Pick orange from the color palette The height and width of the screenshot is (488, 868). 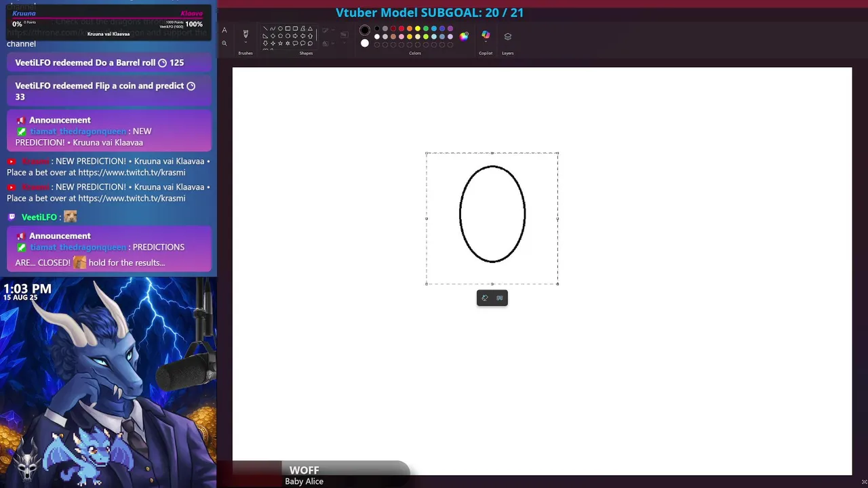pos(410,28)
